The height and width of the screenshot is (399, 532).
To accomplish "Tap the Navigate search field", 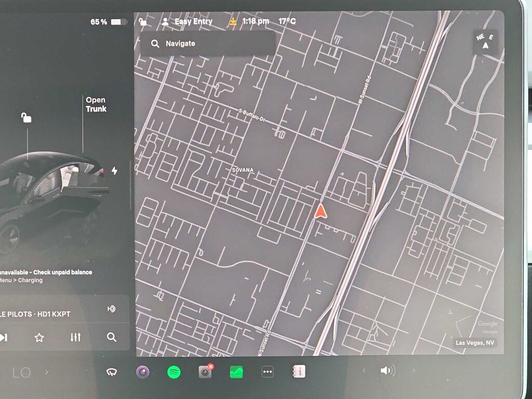I will pyautogui.click(x=208, y=44).
